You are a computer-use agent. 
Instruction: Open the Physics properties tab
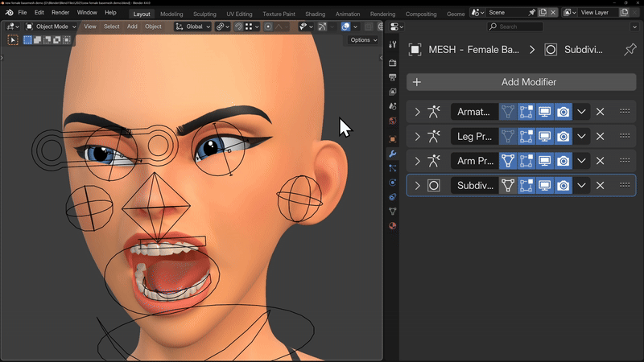point(393,183)
